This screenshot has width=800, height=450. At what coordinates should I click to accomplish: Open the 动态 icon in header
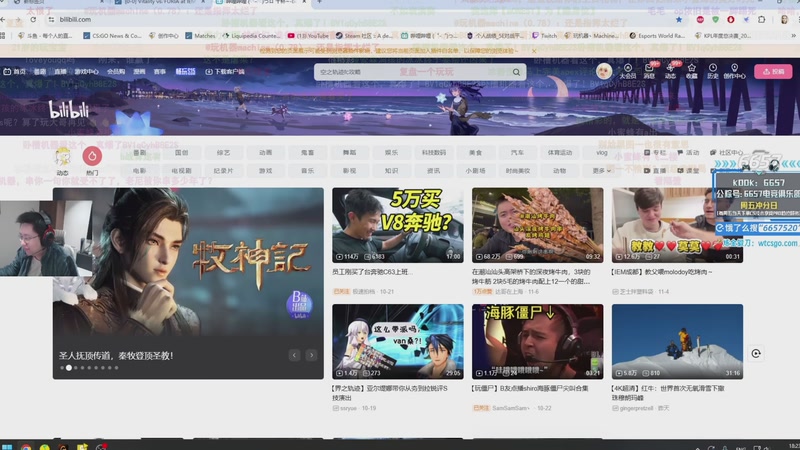point(670,71)
